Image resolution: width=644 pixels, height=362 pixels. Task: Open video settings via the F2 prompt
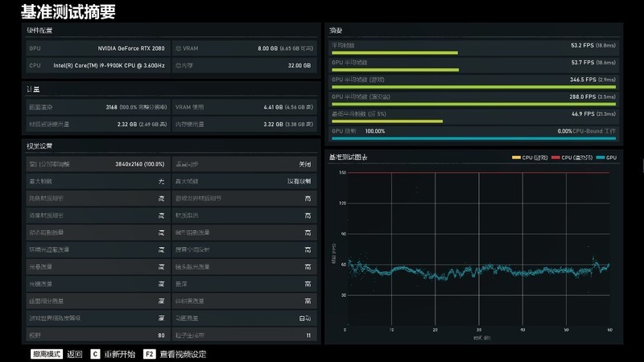[175, 353]
